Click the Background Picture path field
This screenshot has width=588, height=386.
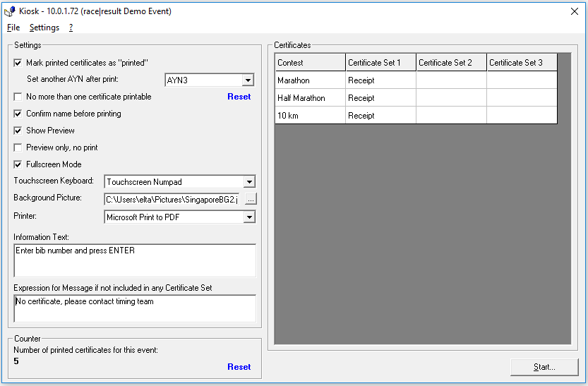coord(172,200)
